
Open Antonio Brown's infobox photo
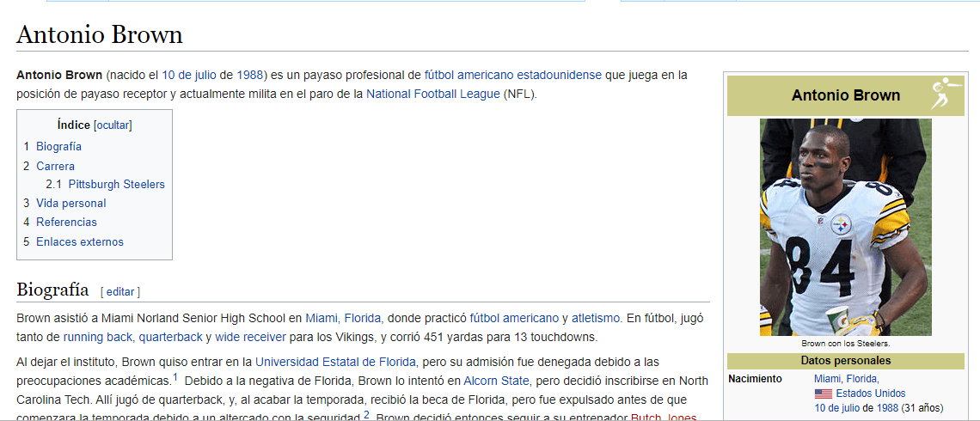pyautogui.click(x=845, y=227)
